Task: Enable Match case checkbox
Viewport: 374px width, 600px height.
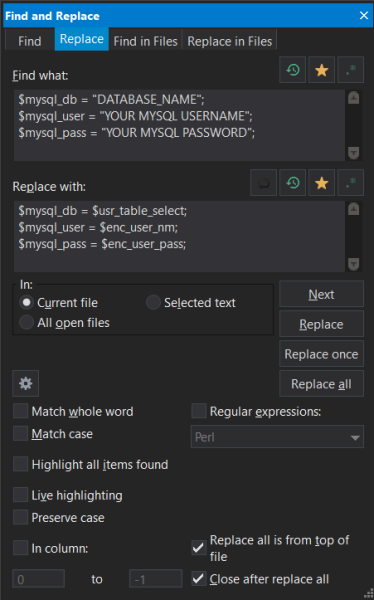Action: click(21, 433)
